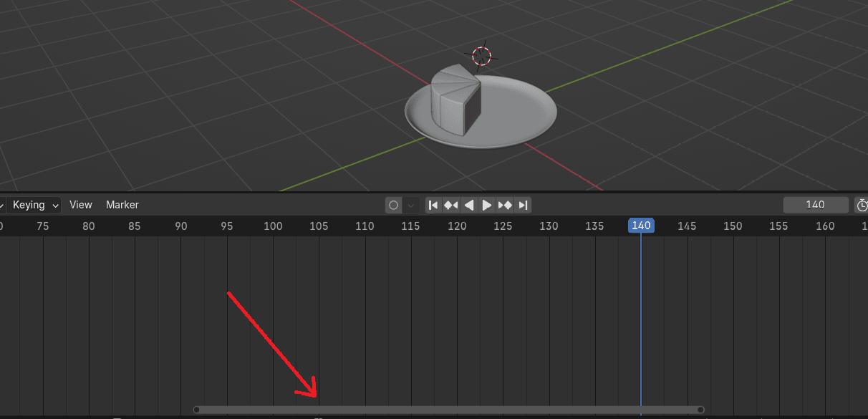Open the Keying dropdown

(x=34, y=205)
